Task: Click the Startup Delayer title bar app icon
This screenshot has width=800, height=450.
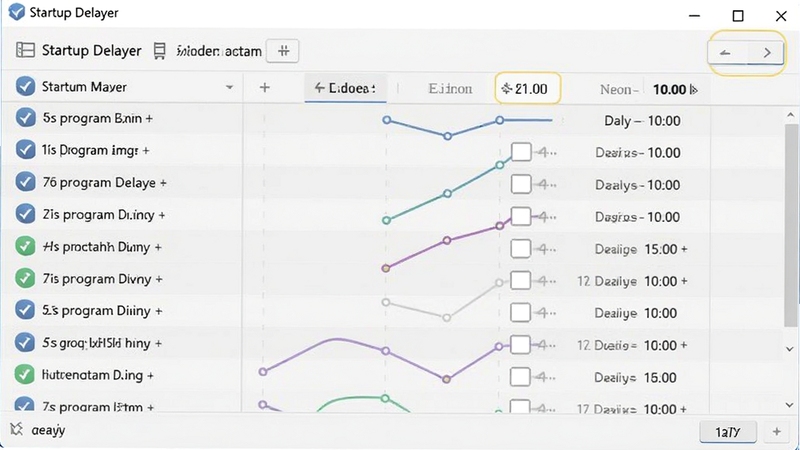Action: pos(17,12)
